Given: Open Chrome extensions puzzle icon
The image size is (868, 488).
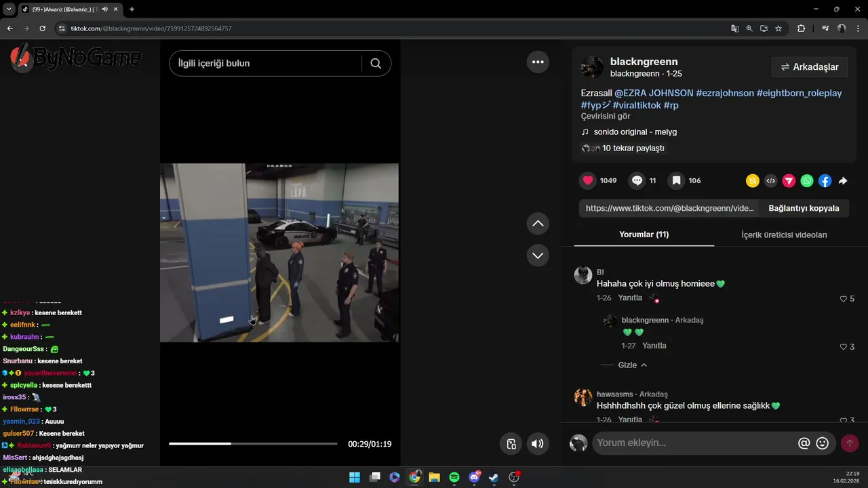Looking at the screenshot, I should [801, 28].
